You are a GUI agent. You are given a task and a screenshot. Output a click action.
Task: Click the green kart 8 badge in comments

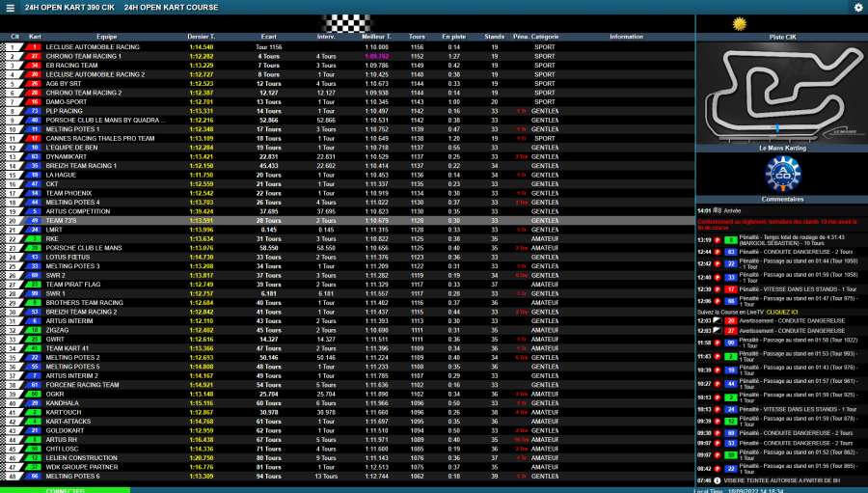click(x=731, y=239)
